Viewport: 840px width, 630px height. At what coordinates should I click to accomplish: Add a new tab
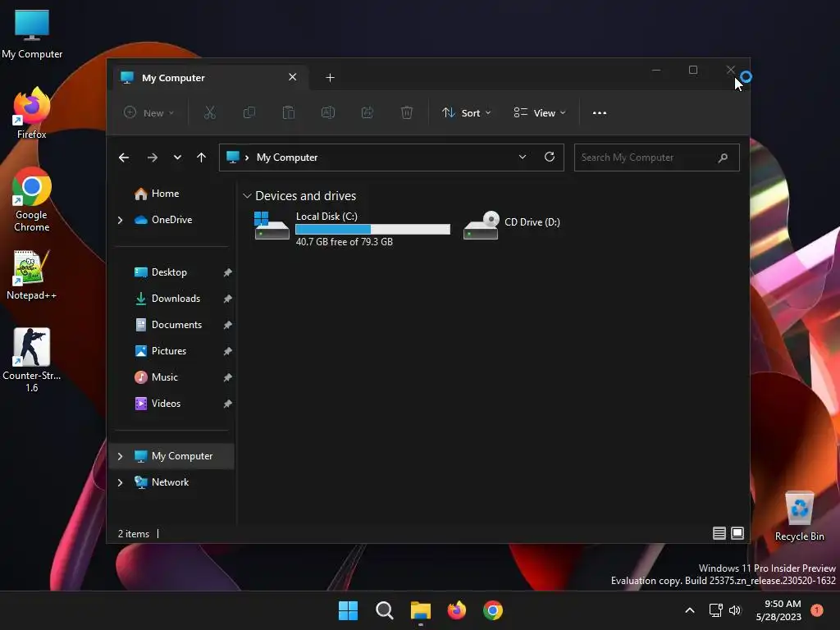point(330,78)
